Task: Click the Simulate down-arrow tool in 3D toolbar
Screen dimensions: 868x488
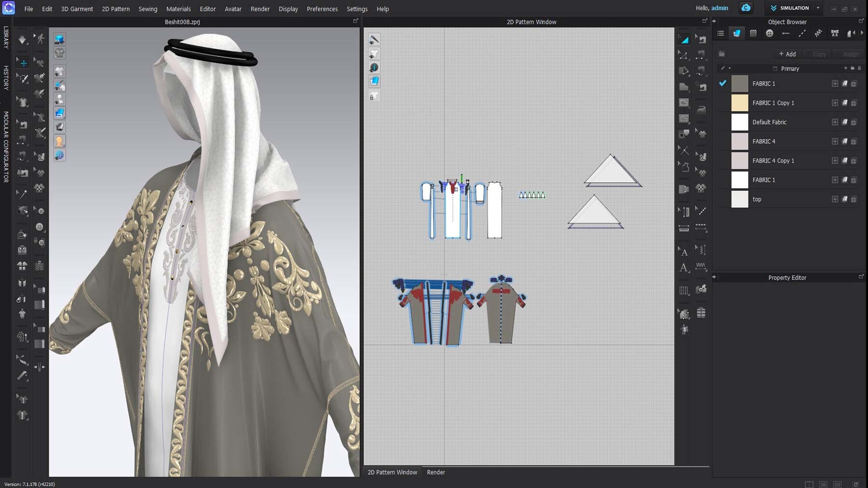Action: tap(22, 40)
